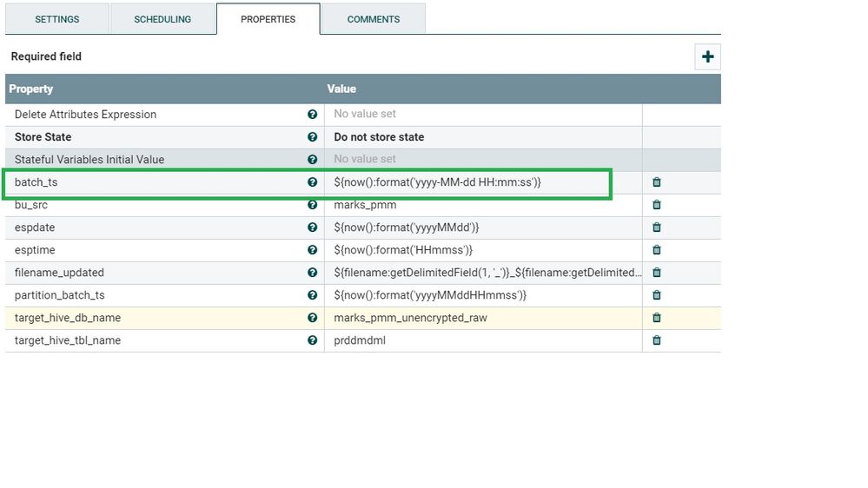868x488 pixels.
Task: Delete the partition_batch_ts property
Action: click(657, 295)
